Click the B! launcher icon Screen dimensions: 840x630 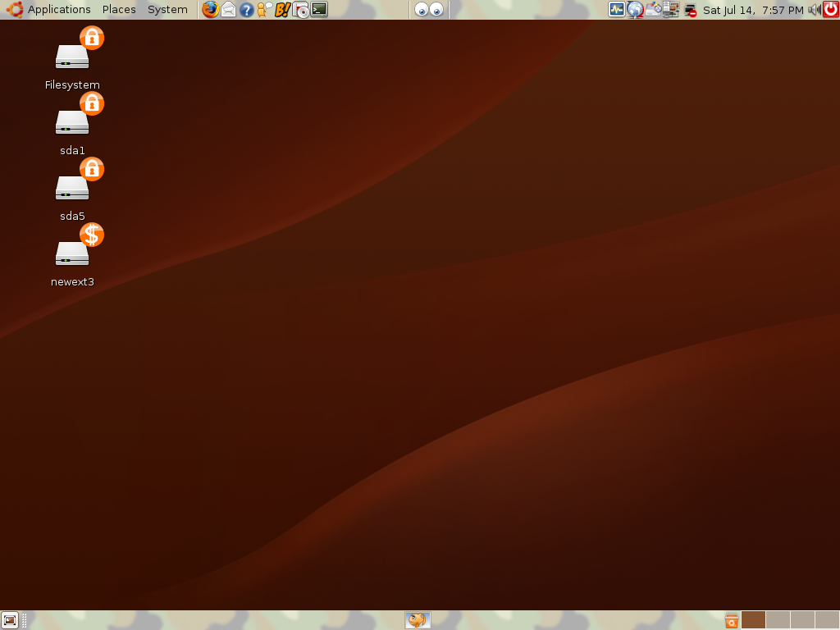(x=281, y=10)
